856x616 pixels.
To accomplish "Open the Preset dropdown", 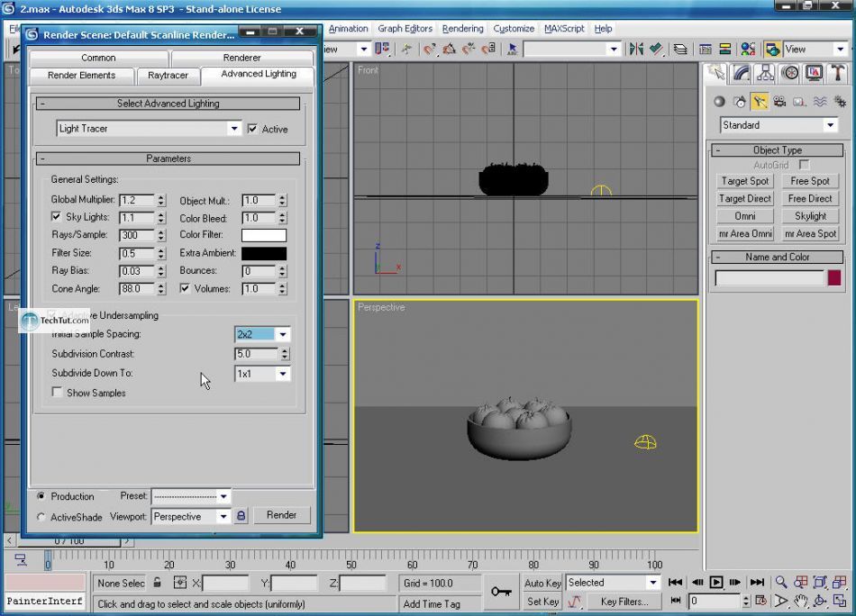I will coord(223,496).
